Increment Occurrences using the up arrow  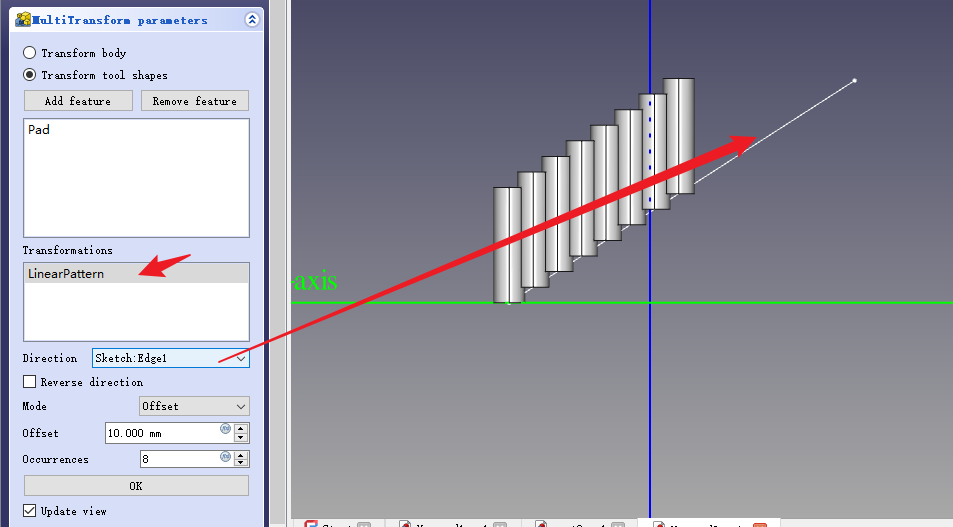(x=242, y=454)
